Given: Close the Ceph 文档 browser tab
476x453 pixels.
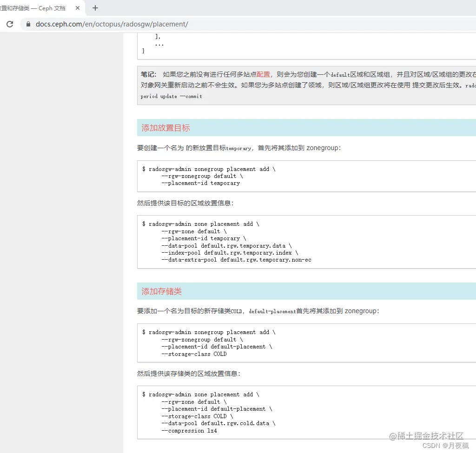Looking at the screenshot, I should (77, 7).
